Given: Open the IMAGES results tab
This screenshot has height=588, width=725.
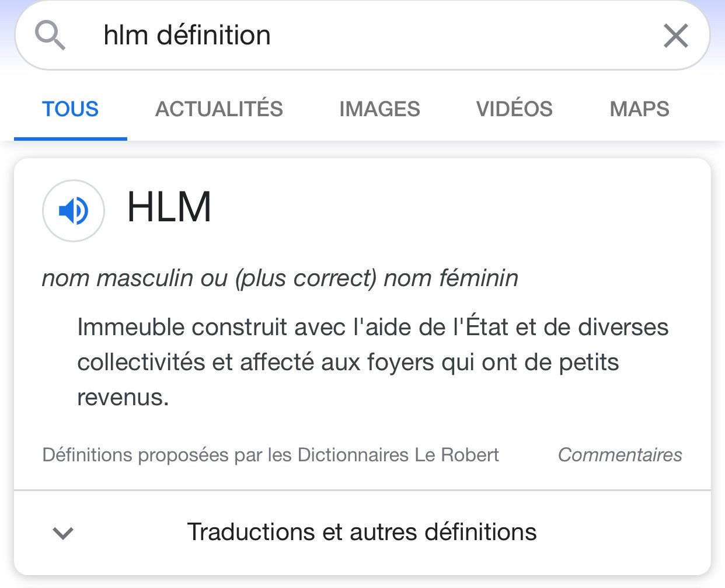Looking at the screenshot, I should [379, 109].
